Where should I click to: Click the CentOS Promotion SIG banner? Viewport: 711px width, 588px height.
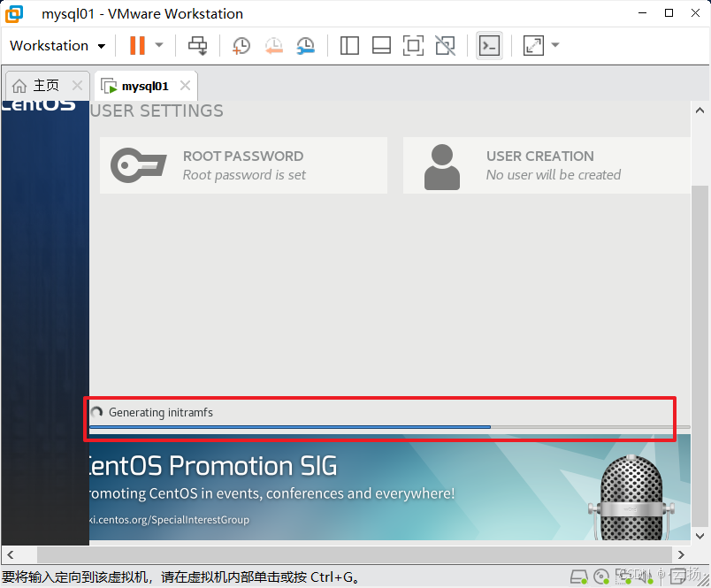coord(389,487)
